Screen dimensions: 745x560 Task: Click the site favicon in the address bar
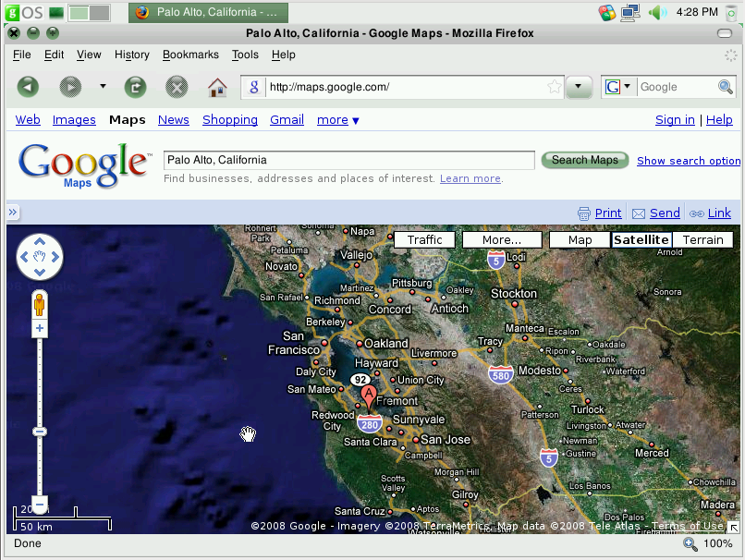click(x=254, y=87)
